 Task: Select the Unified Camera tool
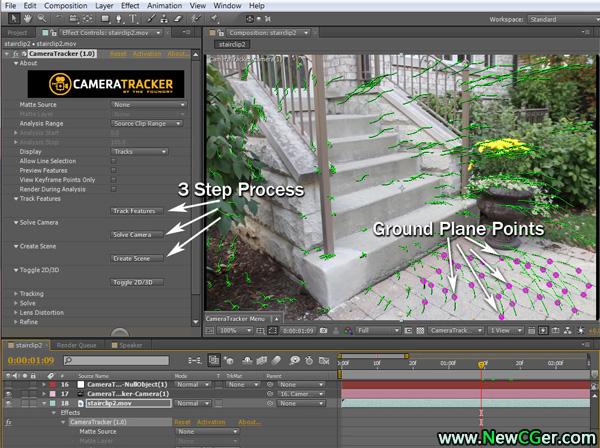[73, 18]
